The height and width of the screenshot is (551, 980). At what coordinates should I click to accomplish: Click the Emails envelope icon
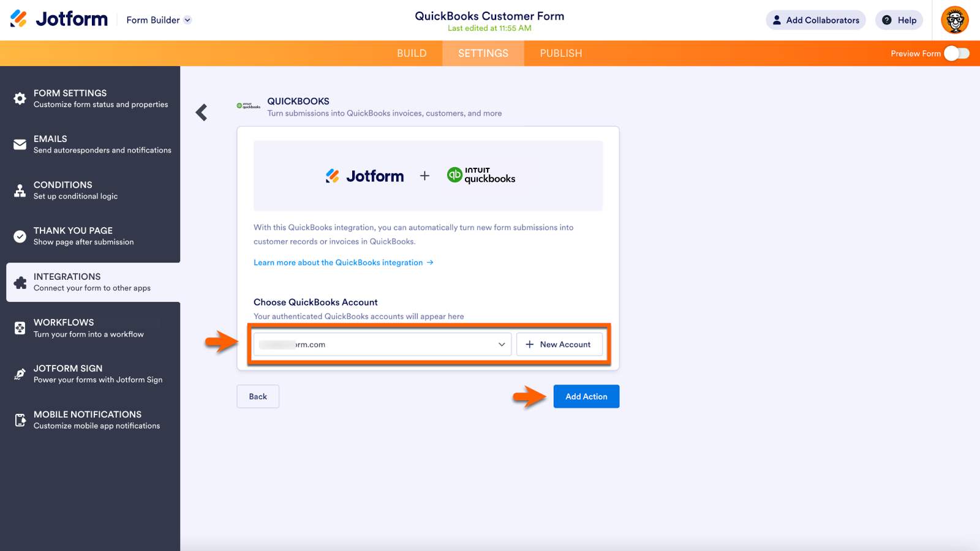tap(20, 144)
